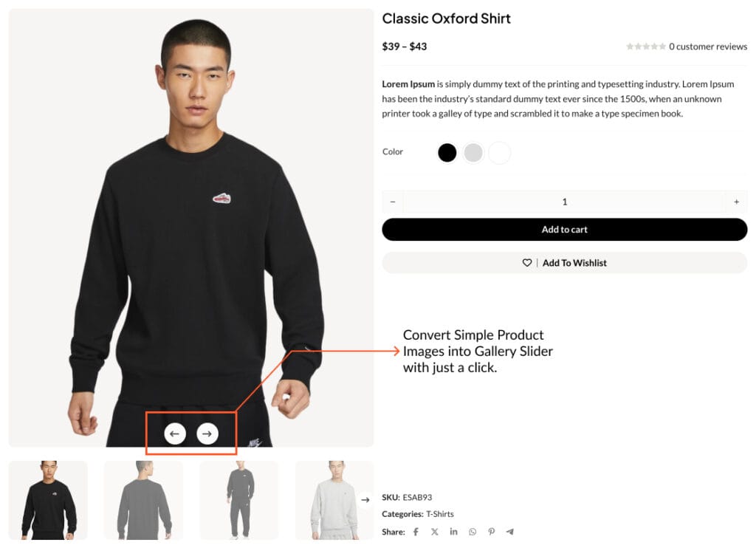Viewport: 756px width, 548px height.
Task: Click the Add to cart button
Action: [565, 230]
